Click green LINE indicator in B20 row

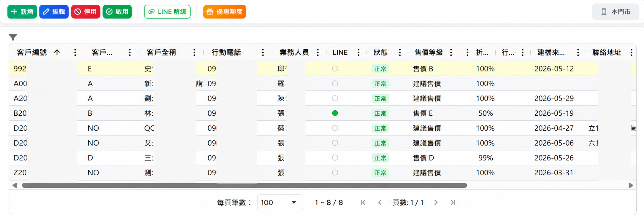pyautogui.click(x=335, y=113)
